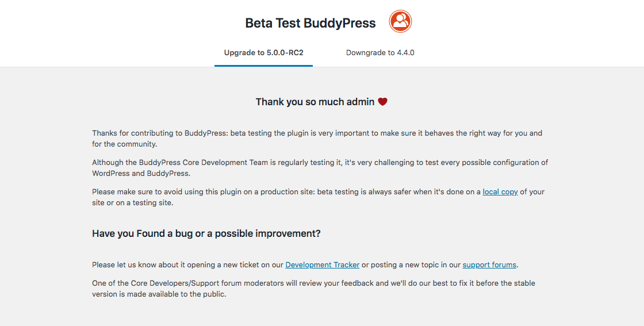Click the red heart icon after admin

[382, 101]
